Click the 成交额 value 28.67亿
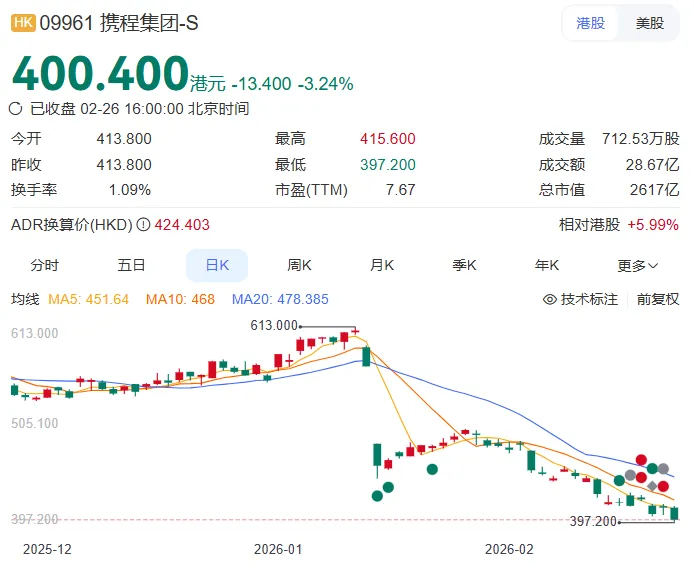The image size is (694, 570). 652,165
